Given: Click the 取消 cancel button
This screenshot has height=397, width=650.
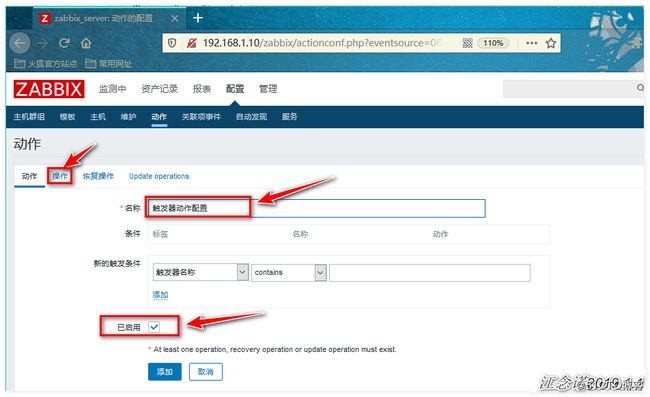Looking at the screenshot, I should pos(206,372).
